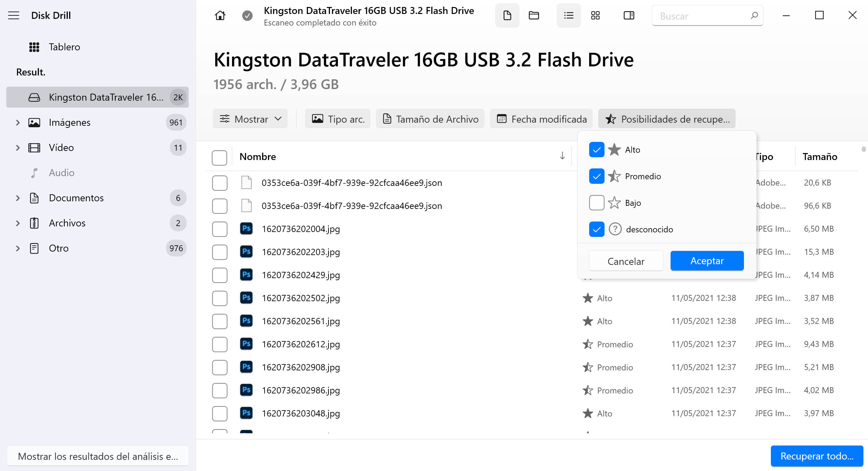Uncheck the desconocido recovery chance
This screenshot has height=471, width=868.
[596, 229]
